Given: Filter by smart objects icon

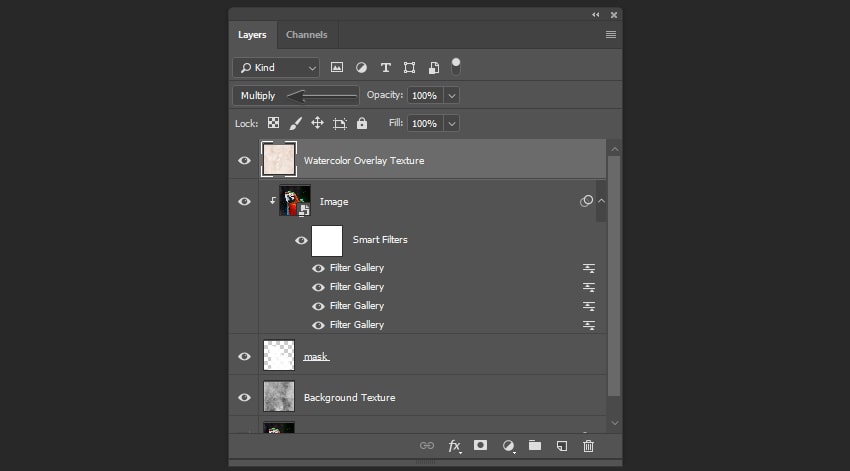Looking at the screenshot, I should pyautogui.click(x=434, y=67).
